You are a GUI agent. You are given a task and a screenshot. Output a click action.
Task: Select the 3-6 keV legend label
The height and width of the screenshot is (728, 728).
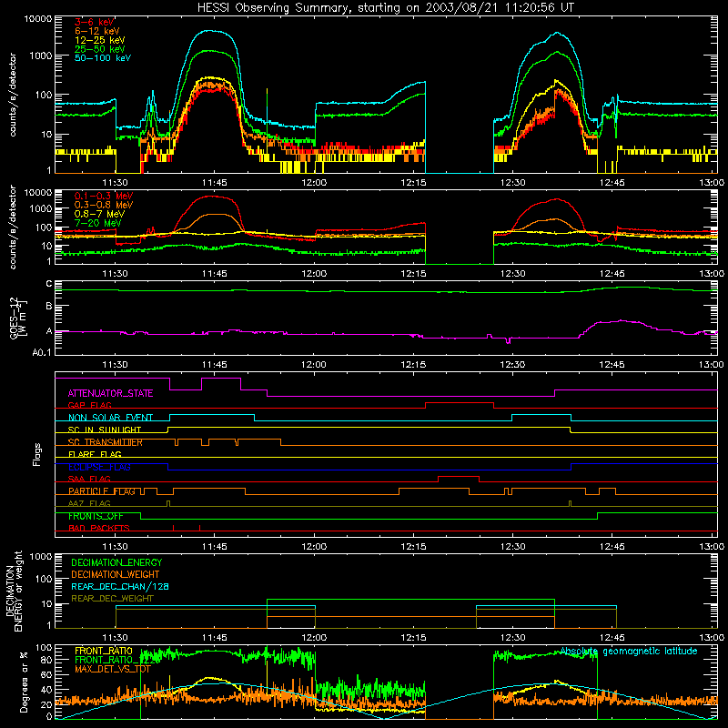pyautogui.click(x=95, y=22)
